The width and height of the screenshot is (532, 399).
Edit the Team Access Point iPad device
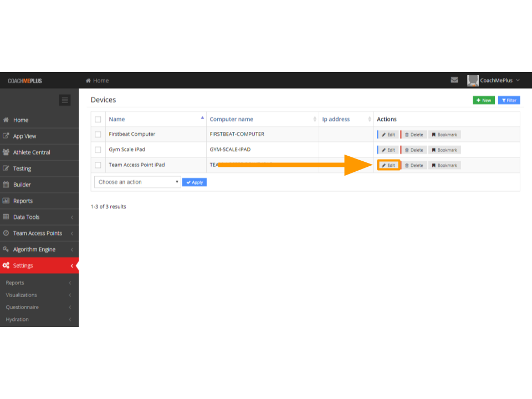coord(388,165)
